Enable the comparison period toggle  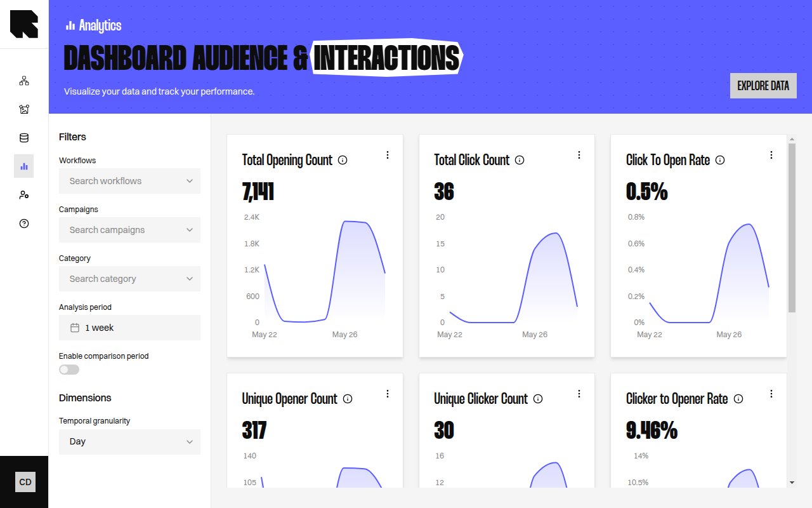click(x=69, y=370)
